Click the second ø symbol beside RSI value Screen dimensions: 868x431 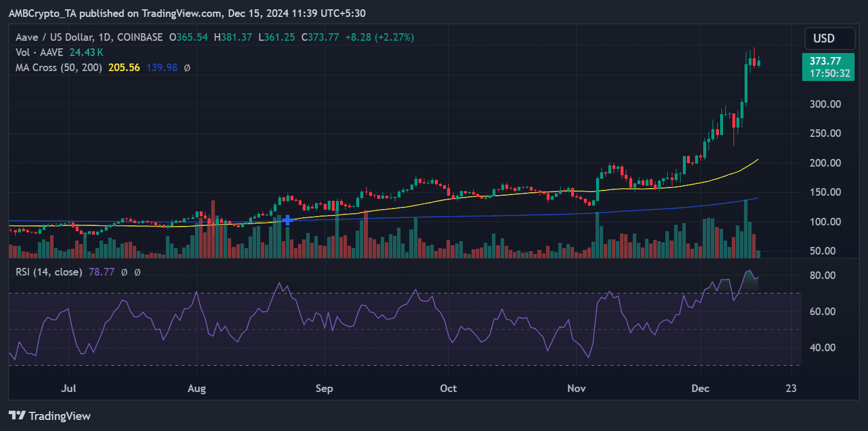[137, 272]
